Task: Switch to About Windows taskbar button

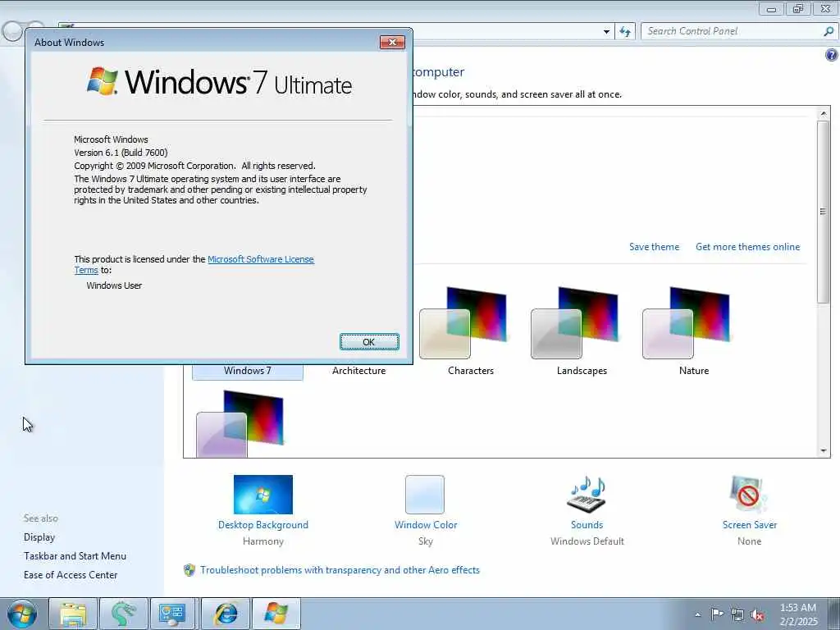Action: pos(276,614)
